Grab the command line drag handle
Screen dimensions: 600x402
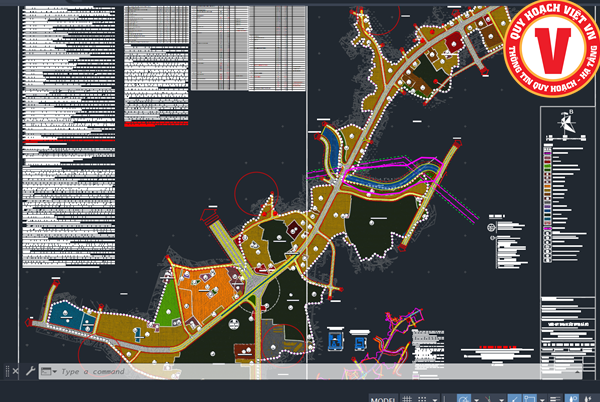[6, 371]
